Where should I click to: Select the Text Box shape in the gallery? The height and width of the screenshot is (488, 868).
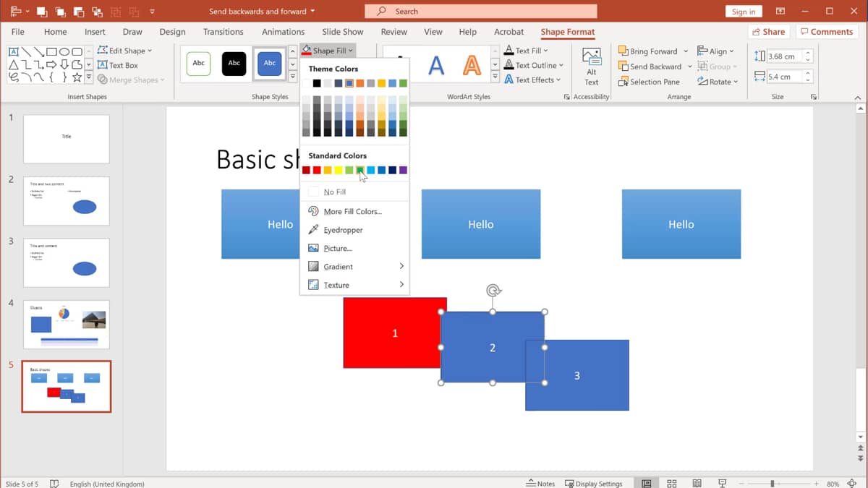(x=14, y=52)
